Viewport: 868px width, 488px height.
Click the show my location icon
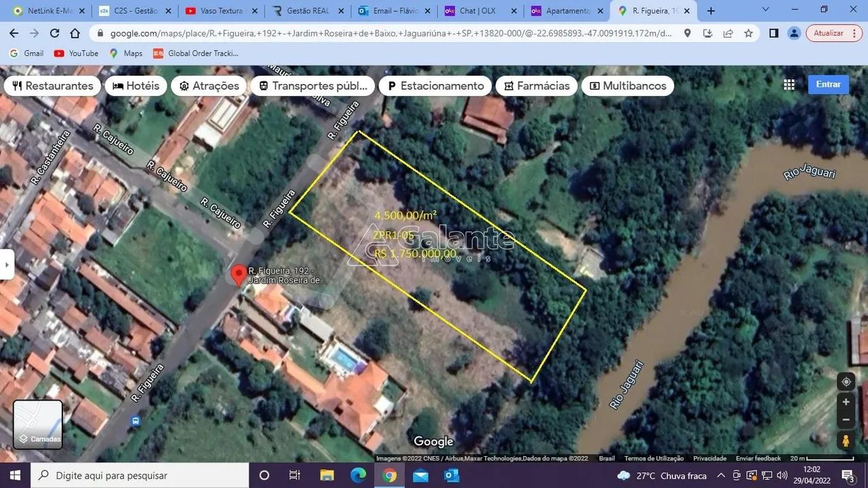coord(846,382)
